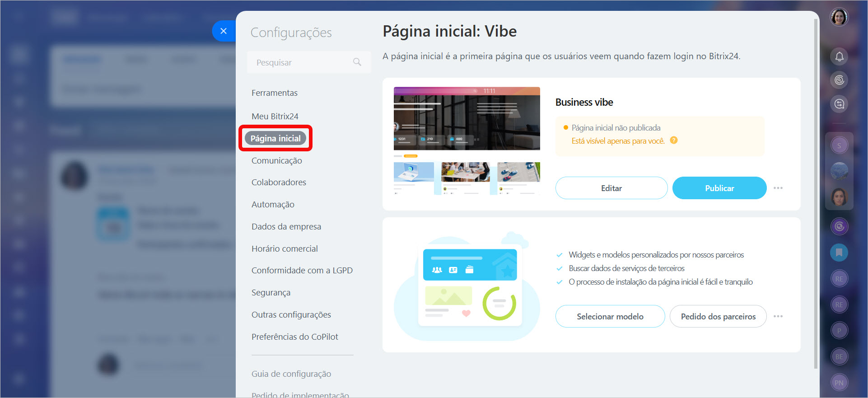Open the PN avatar in right sidebar

[839, 383]
